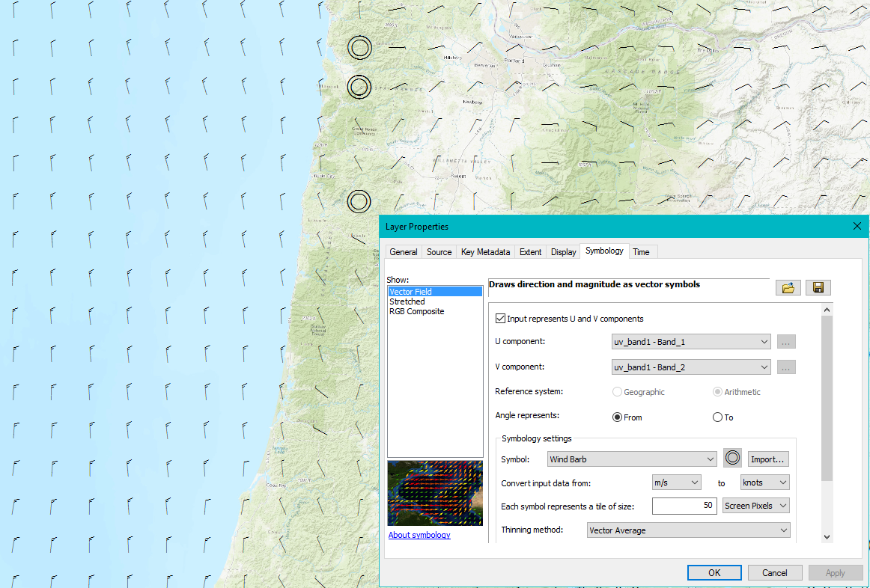Click the save symbology floppy disk icon
The width and height of the screenshot is (870, 588).
point(818,287)
